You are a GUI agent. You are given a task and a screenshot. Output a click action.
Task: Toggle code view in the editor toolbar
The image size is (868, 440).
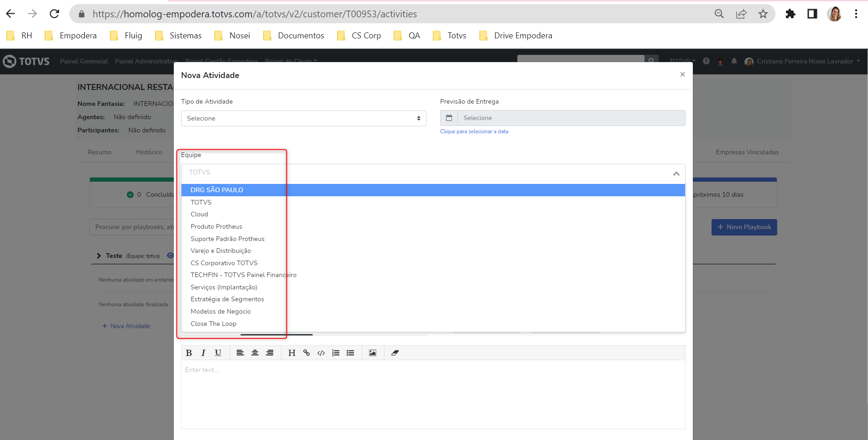(x=321, y=353)
